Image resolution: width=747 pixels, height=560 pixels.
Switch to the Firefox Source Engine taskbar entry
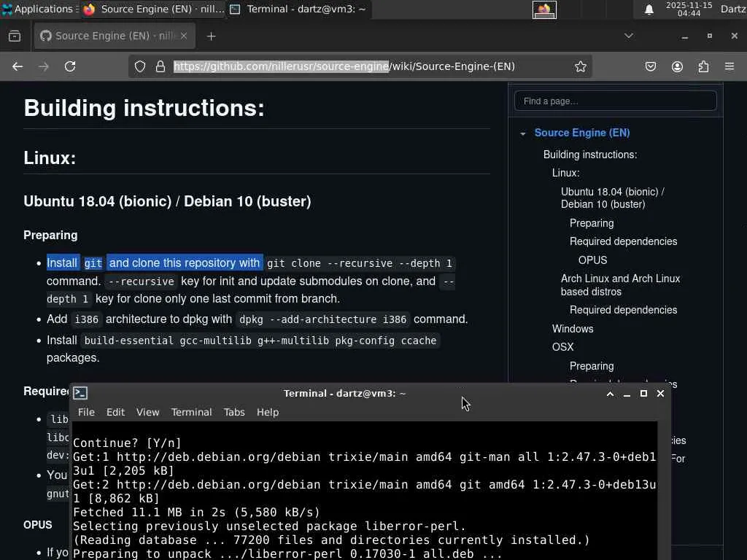[153, 9]
